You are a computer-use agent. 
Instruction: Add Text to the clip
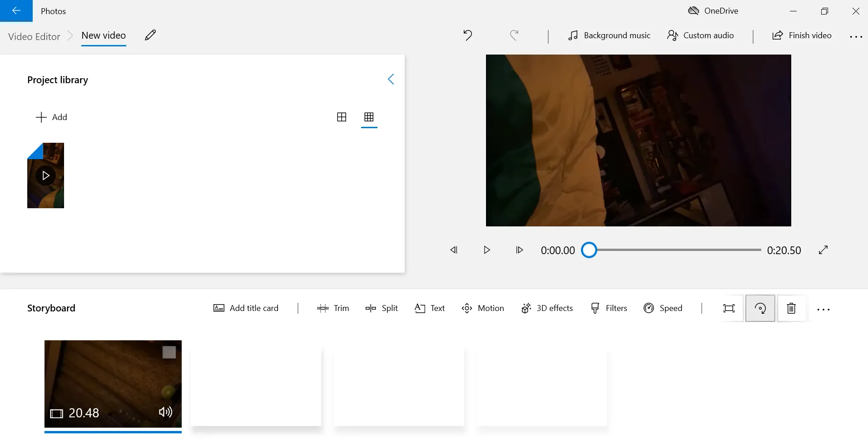pyautogui.click(x=430, y=308)
